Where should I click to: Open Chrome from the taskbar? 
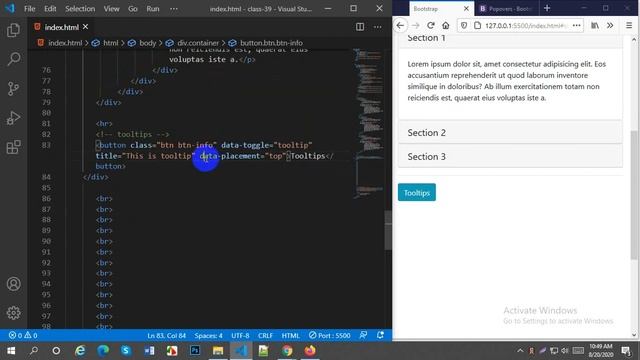tap(287, 351)
